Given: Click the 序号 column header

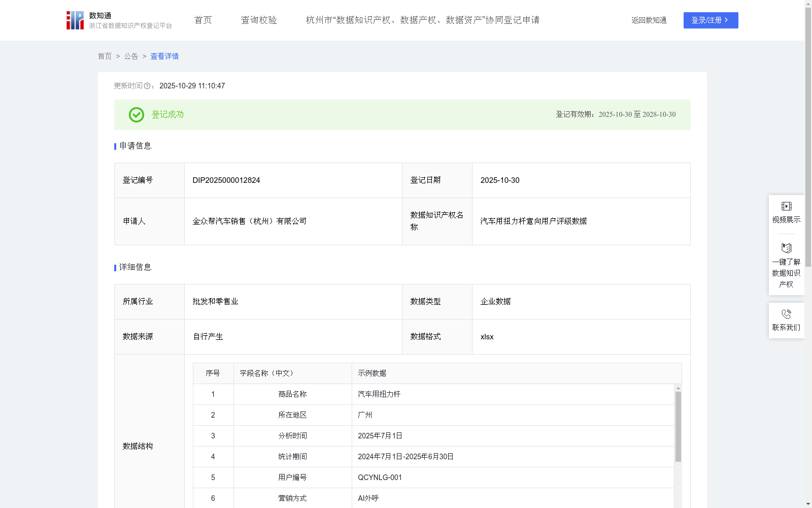Looking at the screenshot, I should [213, 373].
